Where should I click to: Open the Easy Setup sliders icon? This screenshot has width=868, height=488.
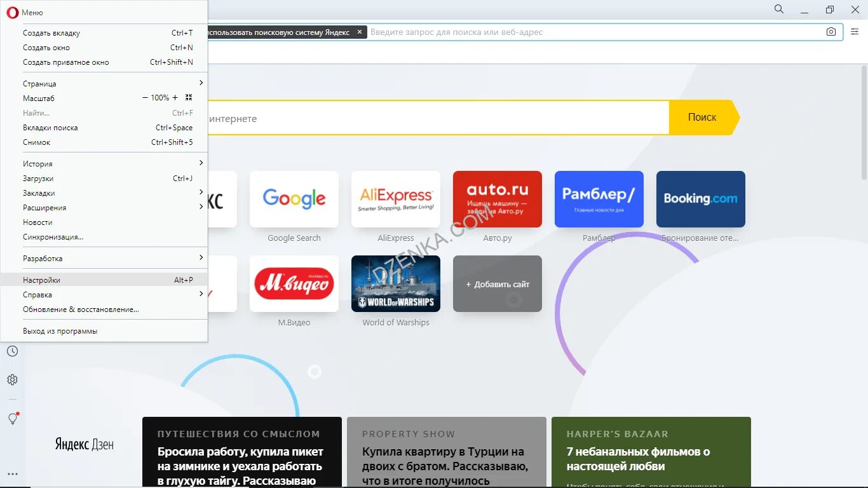coord(855,32)
